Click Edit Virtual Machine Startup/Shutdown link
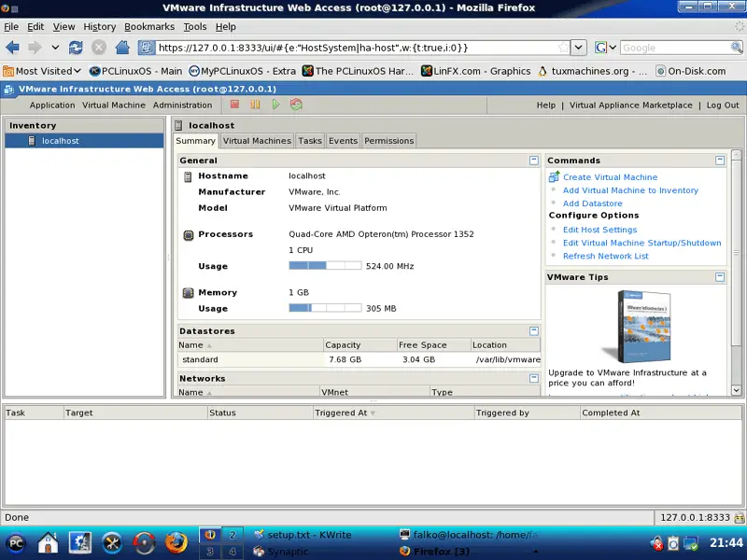The height and width of the screenshot is (560, 747). [642, 243]
